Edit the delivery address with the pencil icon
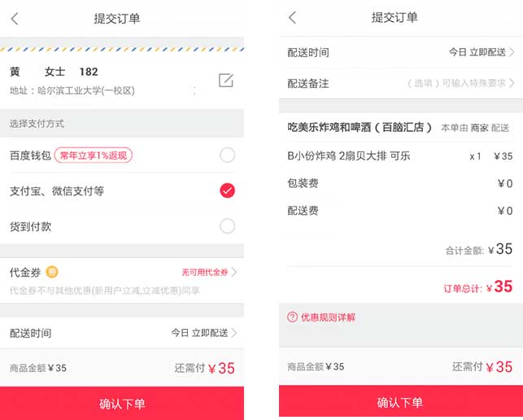The height and width of the screenshot is (420, 523). tap(226, 80)
